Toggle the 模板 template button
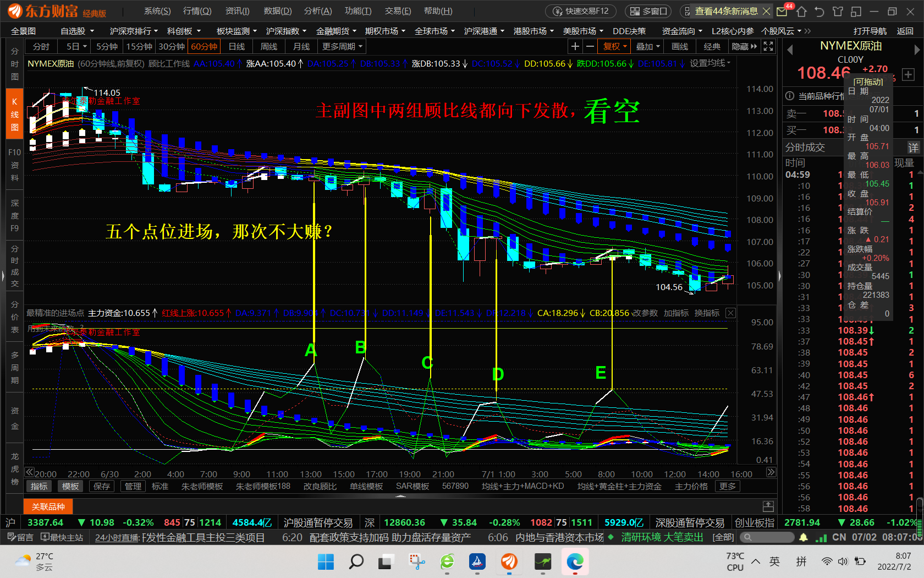 pos(70,487)
